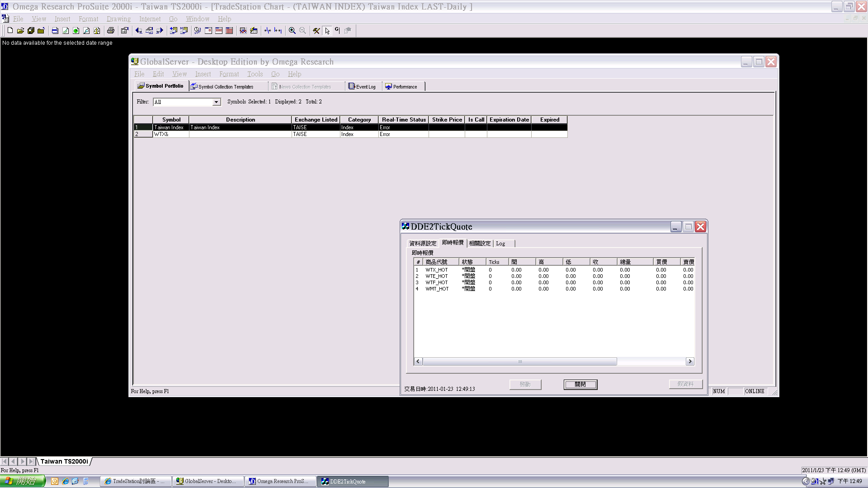
Task: Click the 商品代號 column header
Action: tap(441, 262)
